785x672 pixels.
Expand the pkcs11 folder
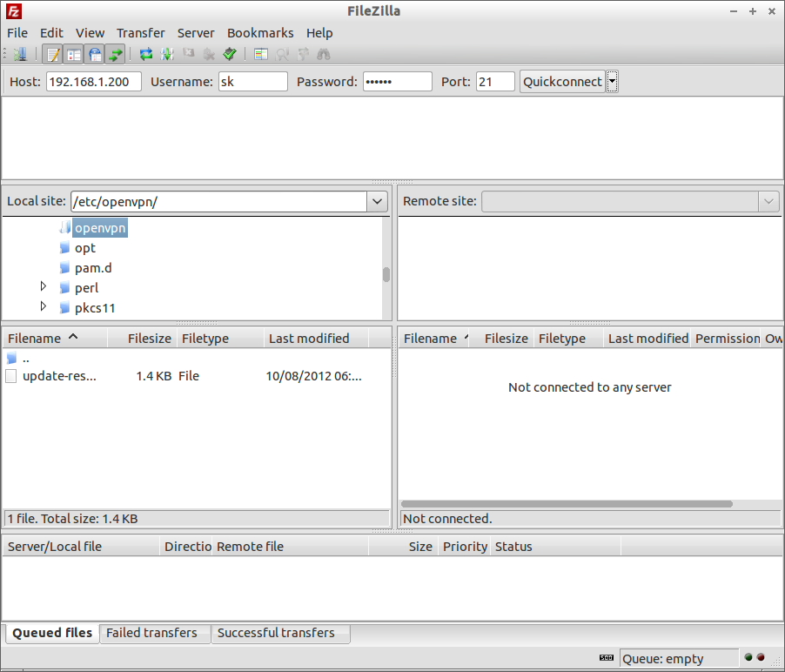coord(43,306)
